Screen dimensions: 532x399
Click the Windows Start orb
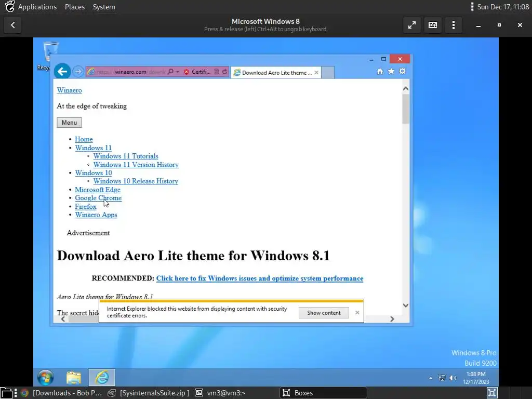point(46,377)
